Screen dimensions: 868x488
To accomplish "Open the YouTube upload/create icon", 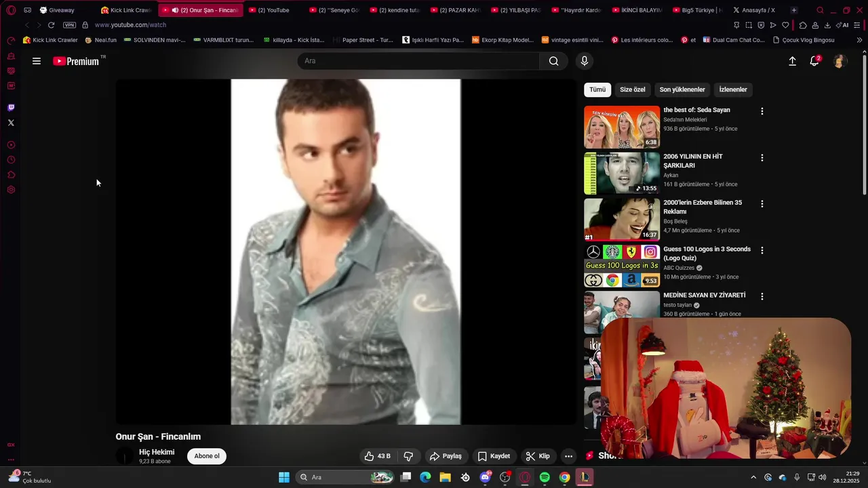I will (x=792, y=61).
